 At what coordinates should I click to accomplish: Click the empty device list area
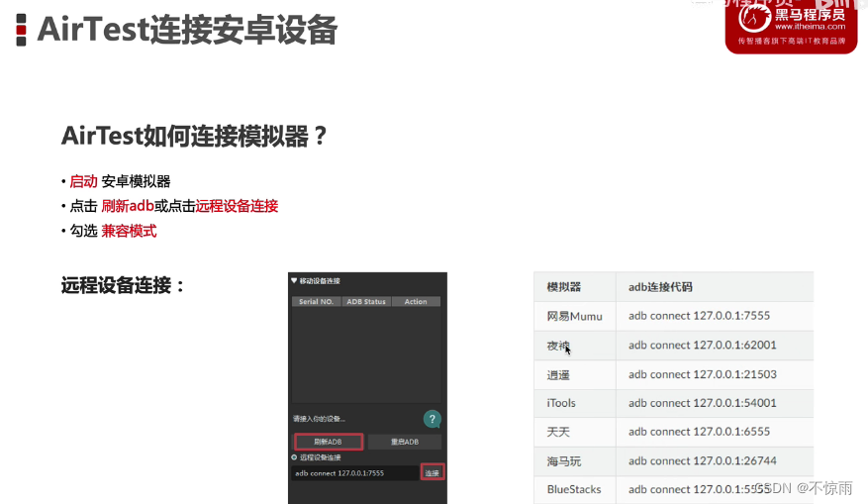pos(366,354)
